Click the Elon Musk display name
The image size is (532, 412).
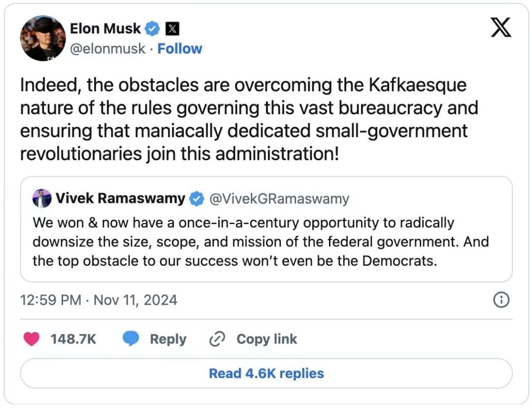pos(105,29)
